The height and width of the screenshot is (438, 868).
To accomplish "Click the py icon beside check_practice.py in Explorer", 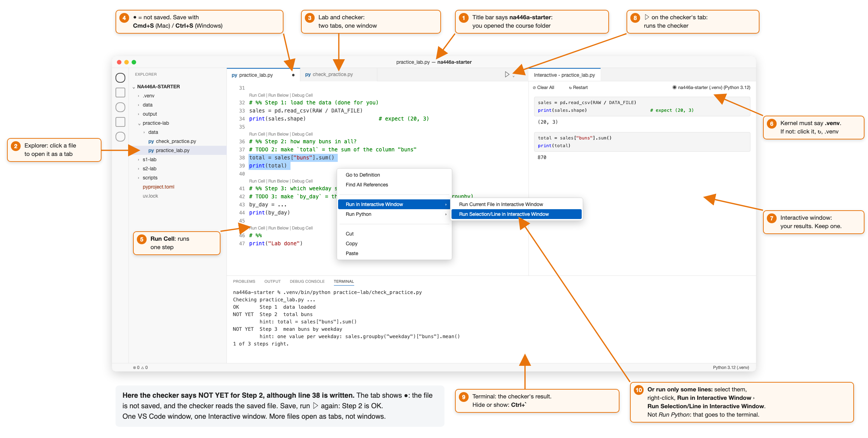I will pos(151,141).
